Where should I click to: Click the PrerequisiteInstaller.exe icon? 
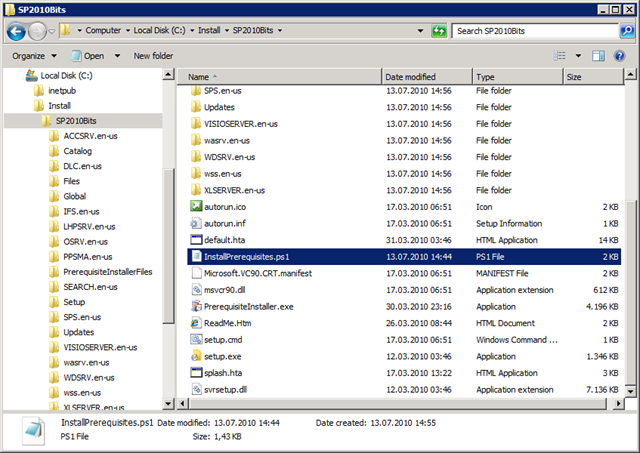click(x=196, y=306)
